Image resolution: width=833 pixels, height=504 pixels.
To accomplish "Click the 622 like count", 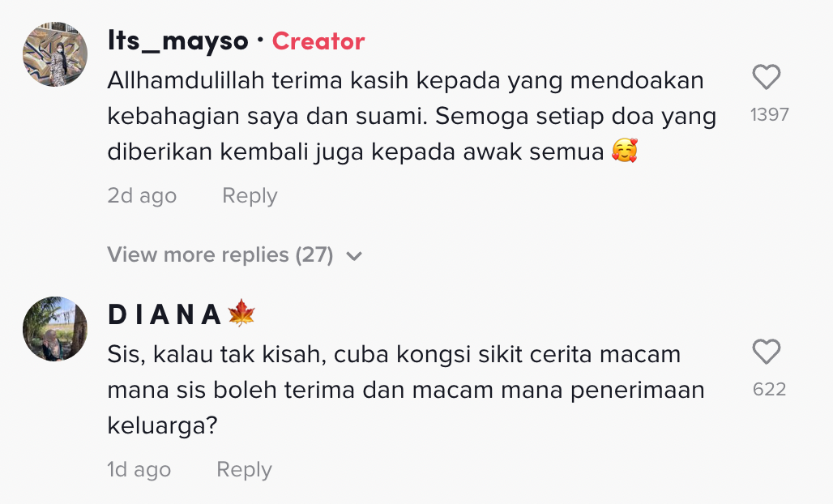I will [769, 390].
